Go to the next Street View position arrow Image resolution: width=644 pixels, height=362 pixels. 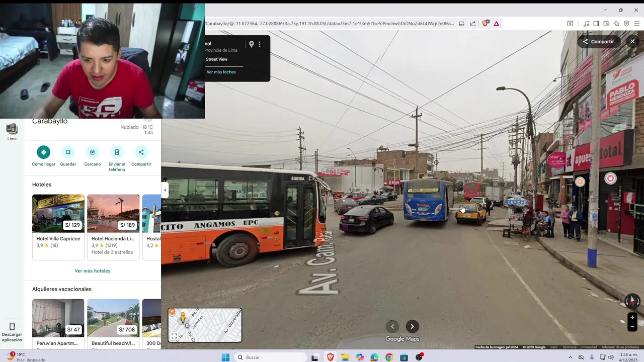(x=412, y=326)
